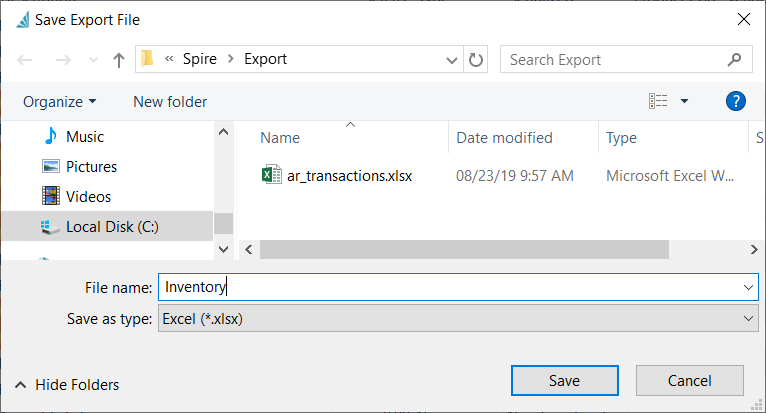Click the Videos filmstrip icon
The height and width of the screenshot is (413, 766).
point(51,196)
